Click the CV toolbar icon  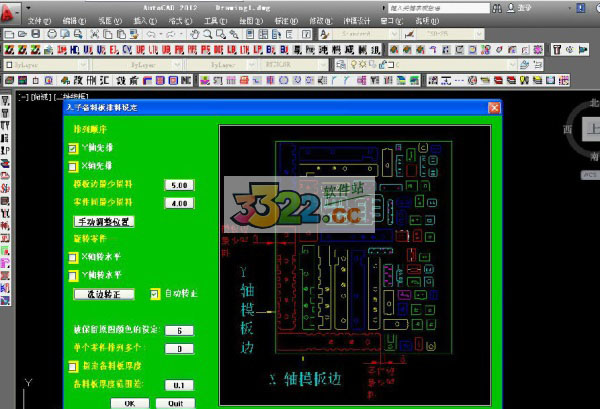127,50
